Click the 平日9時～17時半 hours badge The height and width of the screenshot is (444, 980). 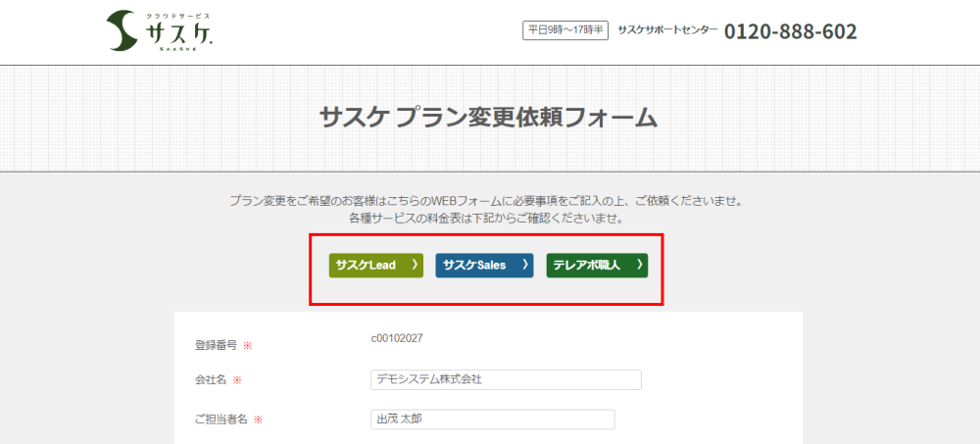click(x=563, y=30)
